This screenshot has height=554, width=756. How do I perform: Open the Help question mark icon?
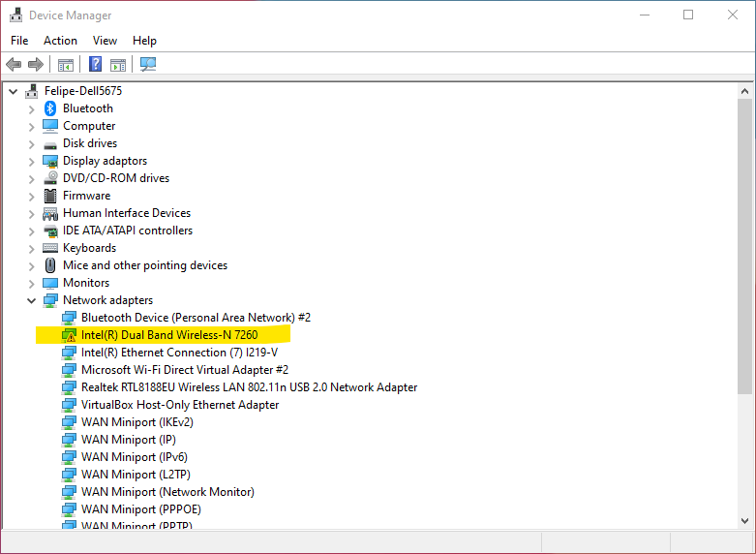(96, 64)
